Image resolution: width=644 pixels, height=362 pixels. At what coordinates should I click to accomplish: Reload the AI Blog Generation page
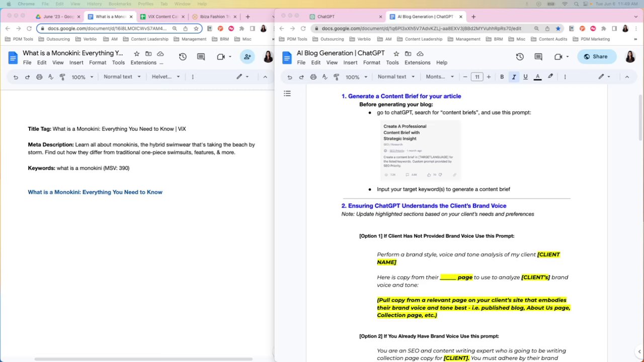[303, 29]
